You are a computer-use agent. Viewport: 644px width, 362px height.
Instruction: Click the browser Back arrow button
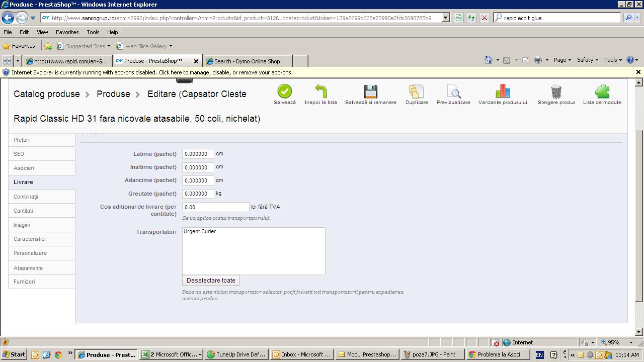8,18
